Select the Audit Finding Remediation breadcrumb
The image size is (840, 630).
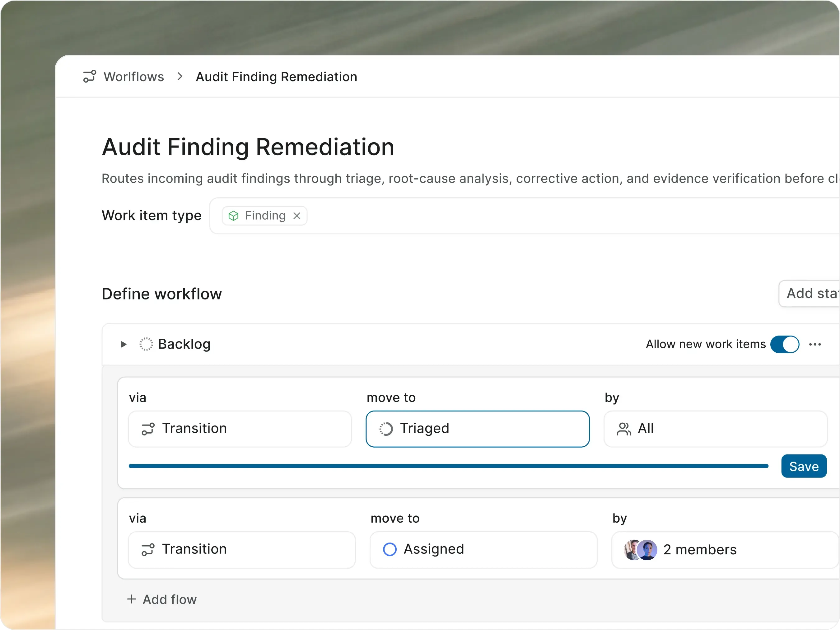coord(277,77)
